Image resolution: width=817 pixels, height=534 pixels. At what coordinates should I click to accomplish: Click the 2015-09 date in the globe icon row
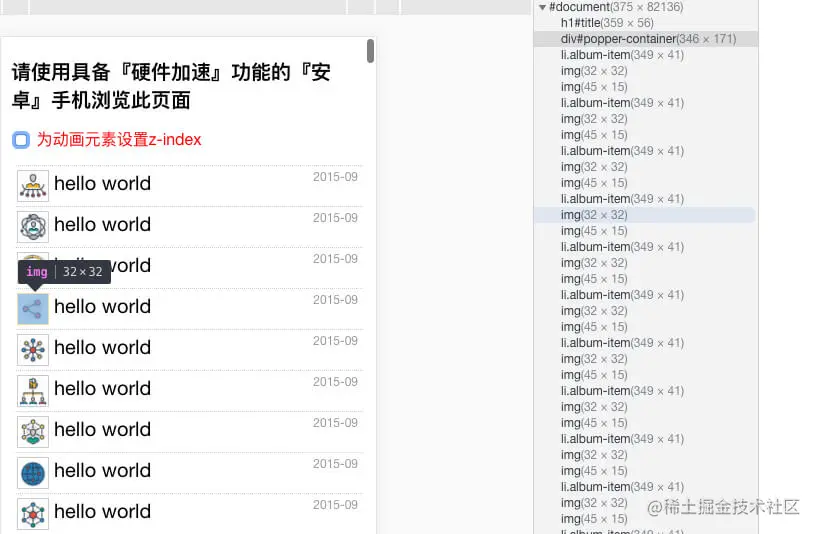click(335, 464)
